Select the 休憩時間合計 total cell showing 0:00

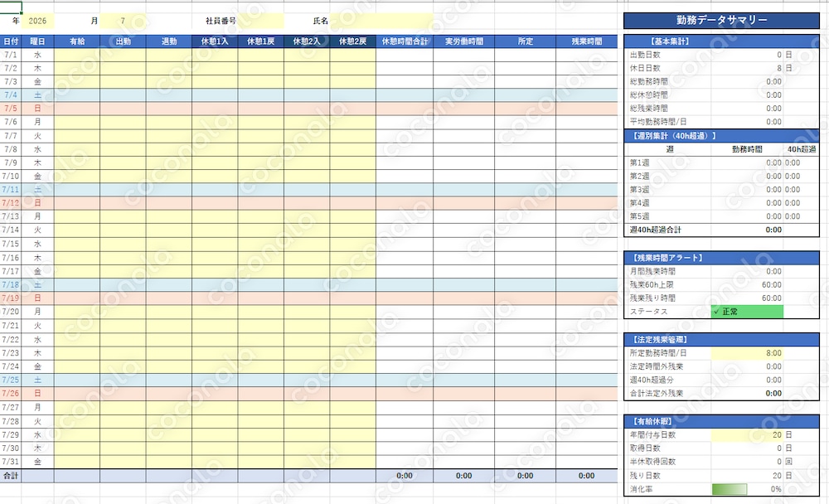405,476
